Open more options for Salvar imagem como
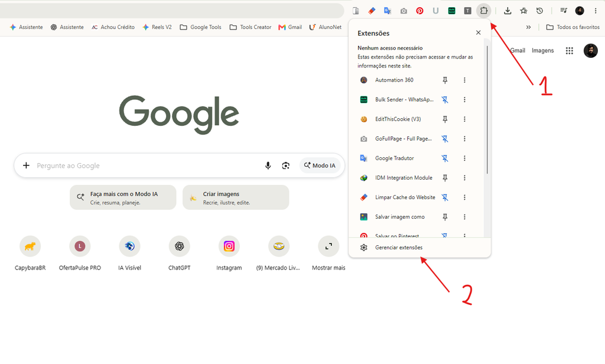The height and width of the screenshot is (364, 605). pos(464,217)
